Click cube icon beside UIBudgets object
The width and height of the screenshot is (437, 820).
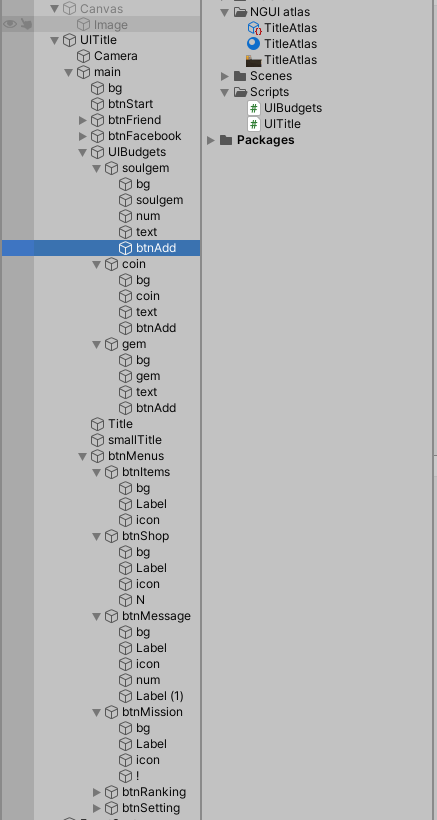pos(98,152)
